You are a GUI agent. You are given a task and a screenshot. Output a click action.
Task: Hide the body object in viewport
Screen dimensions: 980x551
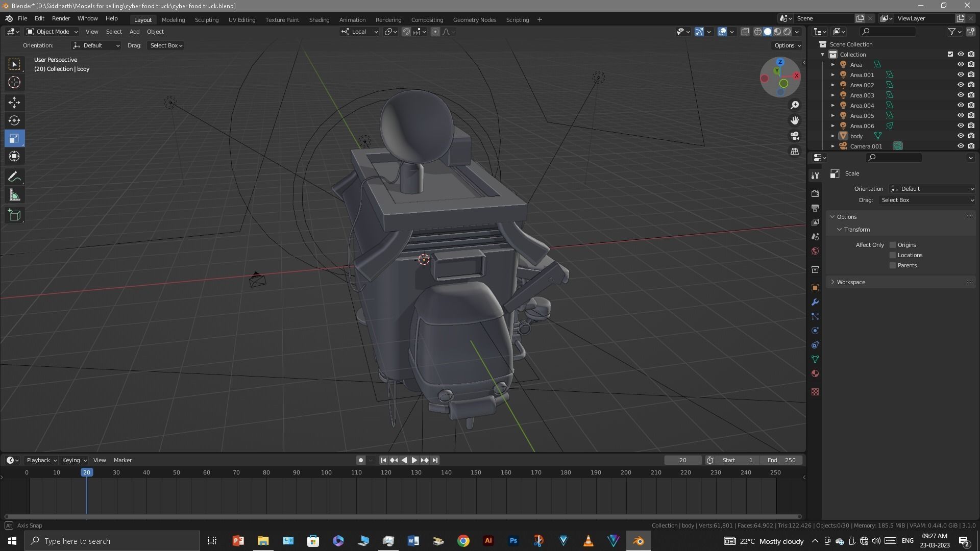960,136
